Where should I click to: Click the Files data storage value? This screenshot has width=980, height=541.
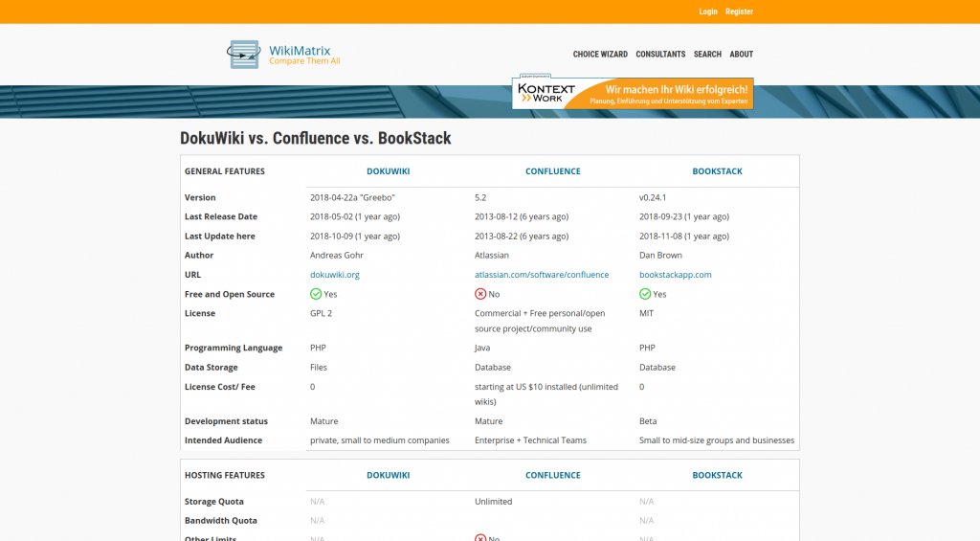coord(318,367)
